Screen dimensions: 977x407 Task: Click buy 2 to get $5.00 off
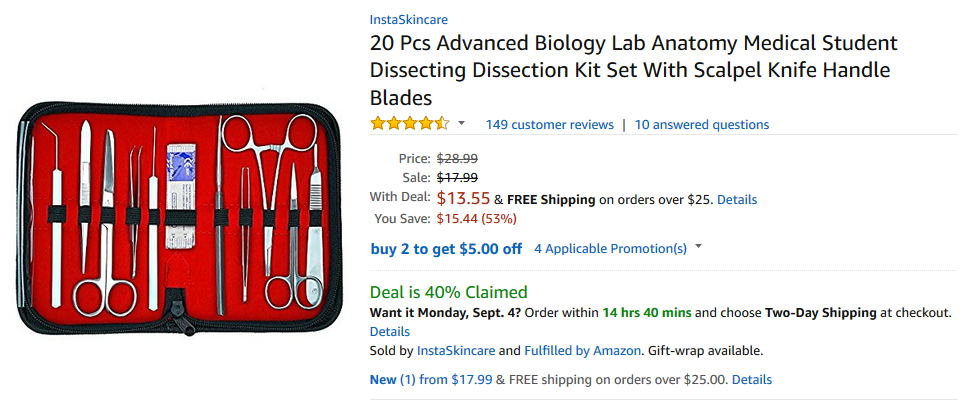pyautogui.click(x=446, y=249)
